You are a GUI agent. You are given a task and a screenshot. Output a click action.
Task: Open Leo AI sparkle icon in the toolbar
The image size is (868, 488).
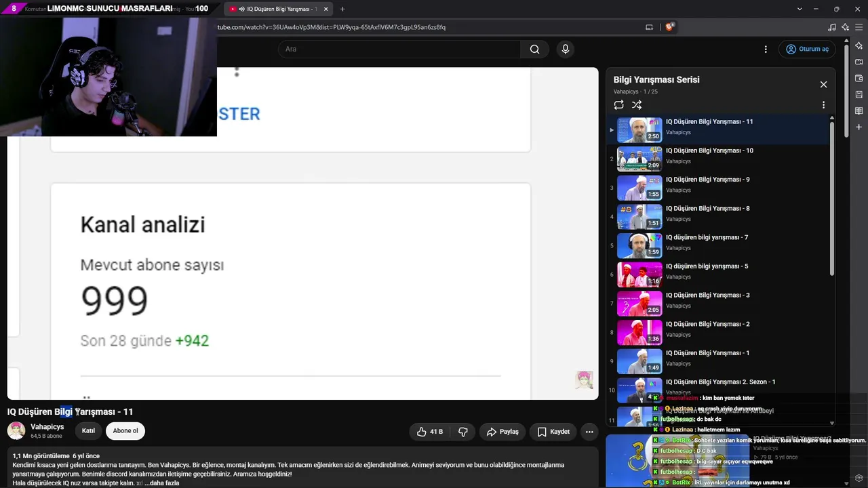[x=846, y=27]
